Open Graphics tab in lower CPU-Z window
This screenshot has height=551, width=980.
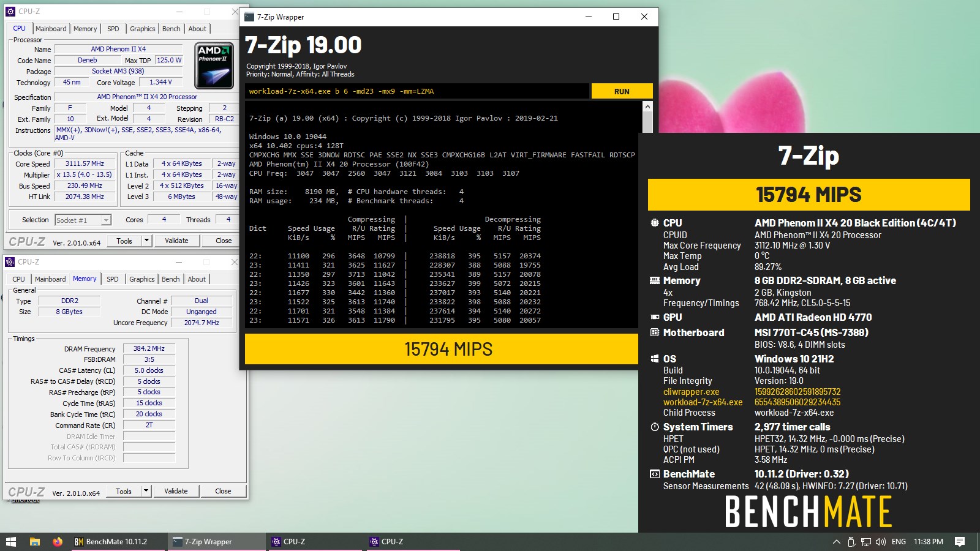pos(142,279)
